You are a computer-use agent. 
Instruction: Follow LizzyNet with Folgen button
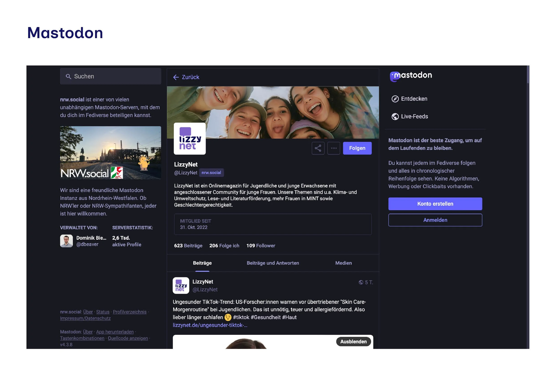[x=357, y=148]
